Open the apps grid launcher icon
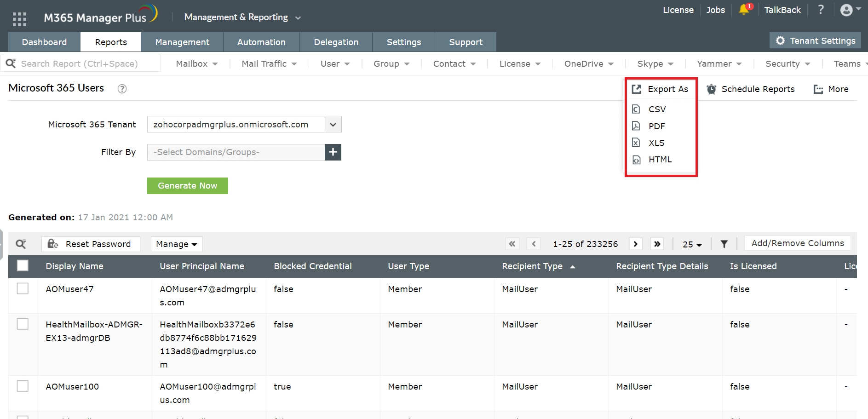868x419 pixels. click(19, 19)
